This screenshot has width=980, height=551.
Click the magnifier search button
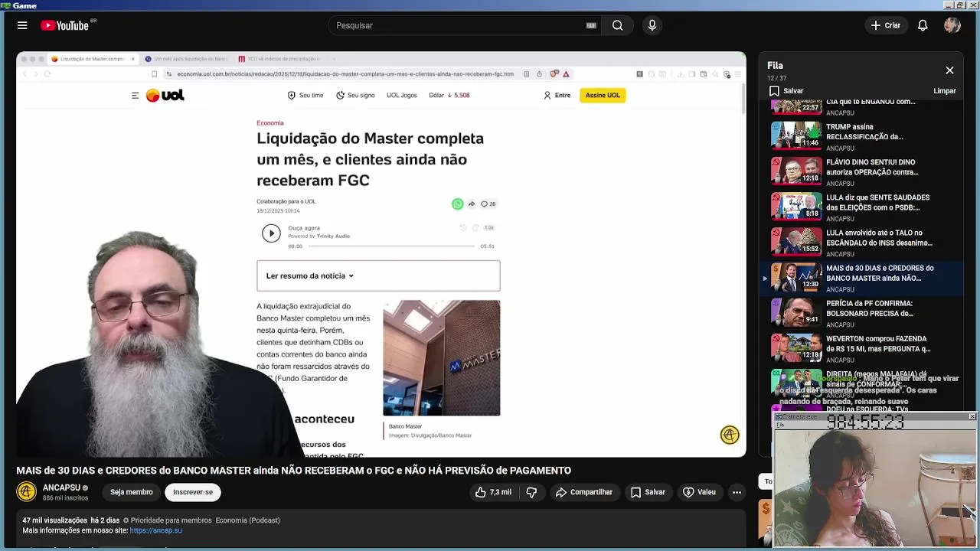(617, 25)
